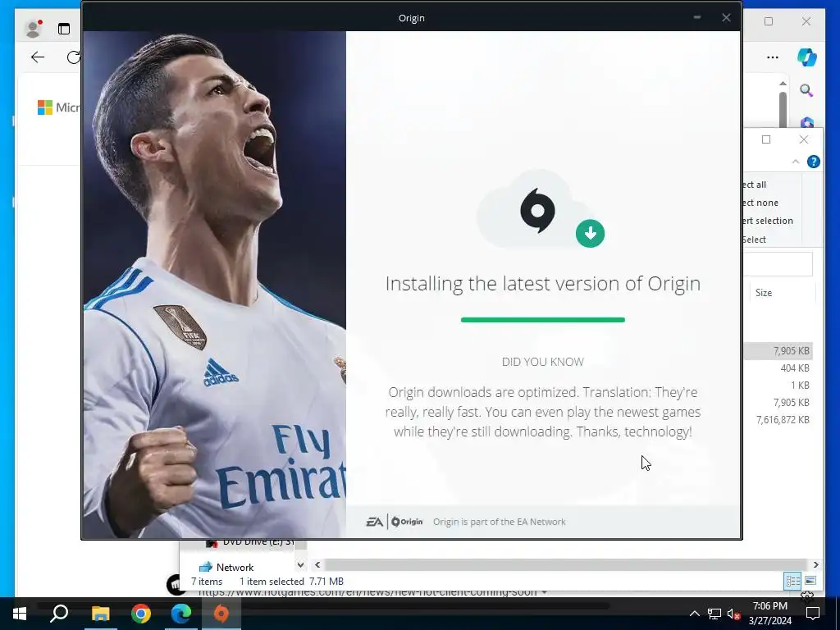This screenshot has width=840, height=630.
Task: Click the Edge page scrollbar up arrow
Action: coord(783,83)
